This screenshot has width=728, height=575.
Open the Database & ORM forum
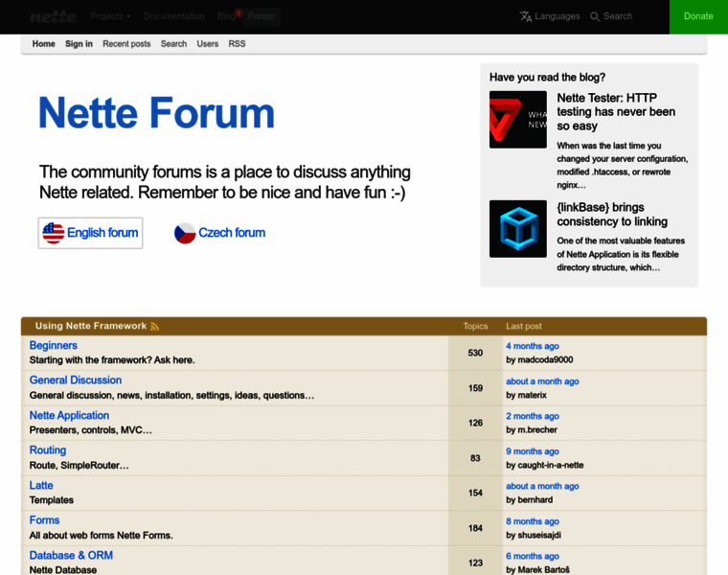(x=71, y=556)
